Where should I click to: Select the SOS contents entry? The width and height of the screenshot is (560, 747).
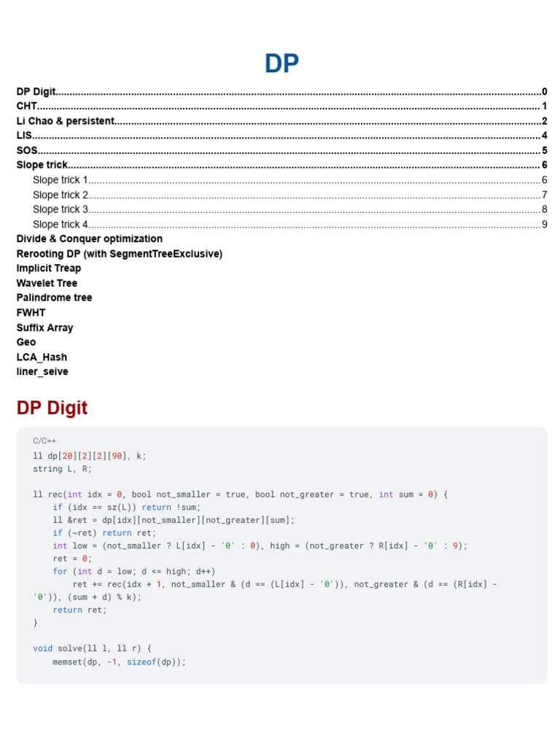tap(281, 150)
